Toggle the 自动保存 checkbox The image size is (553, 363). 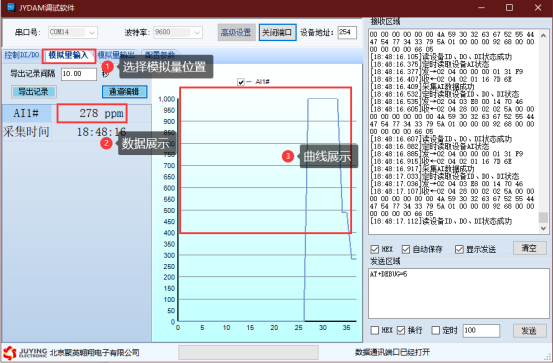406,249
